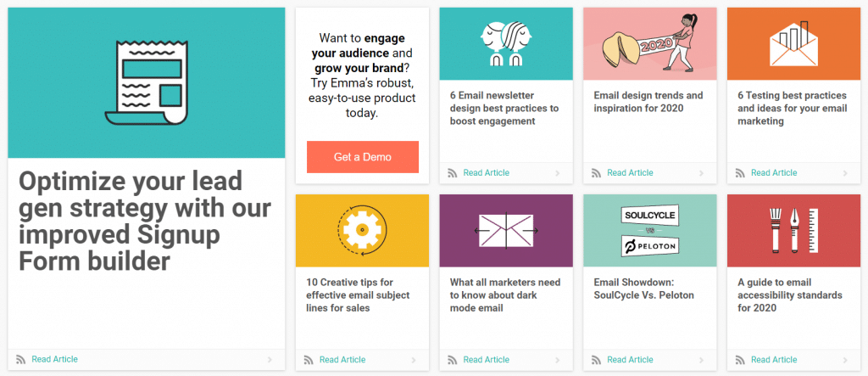Open "6 Email newsletter design best practices" title

point(504,109)
